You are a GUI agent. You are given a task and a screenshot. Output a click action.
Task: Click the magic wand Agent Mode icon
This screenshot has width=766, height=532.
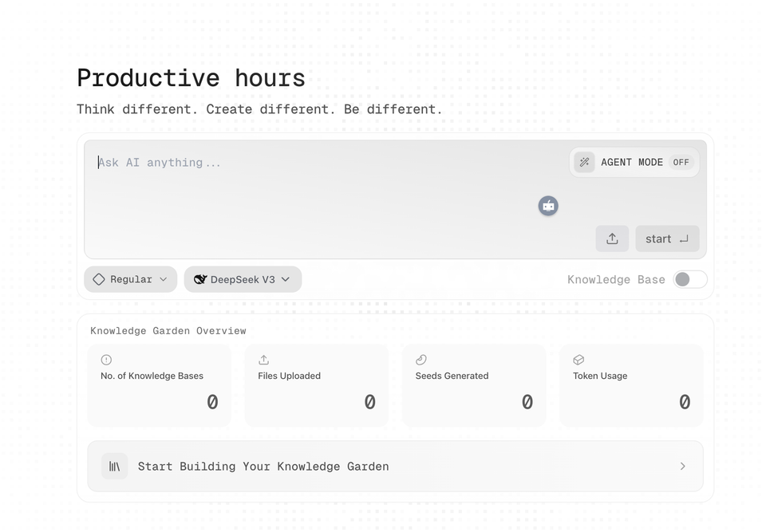(x=584, y=162)
